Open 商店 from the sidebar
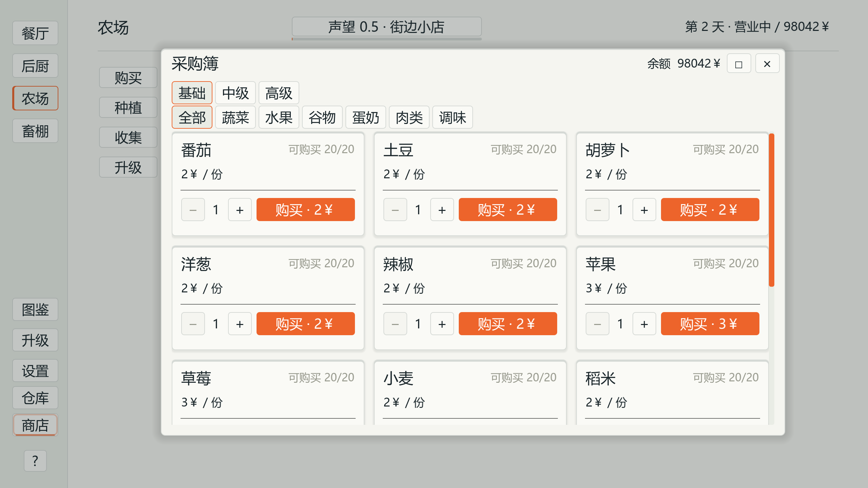Screen dimensions: 868x488 (35, 425)
